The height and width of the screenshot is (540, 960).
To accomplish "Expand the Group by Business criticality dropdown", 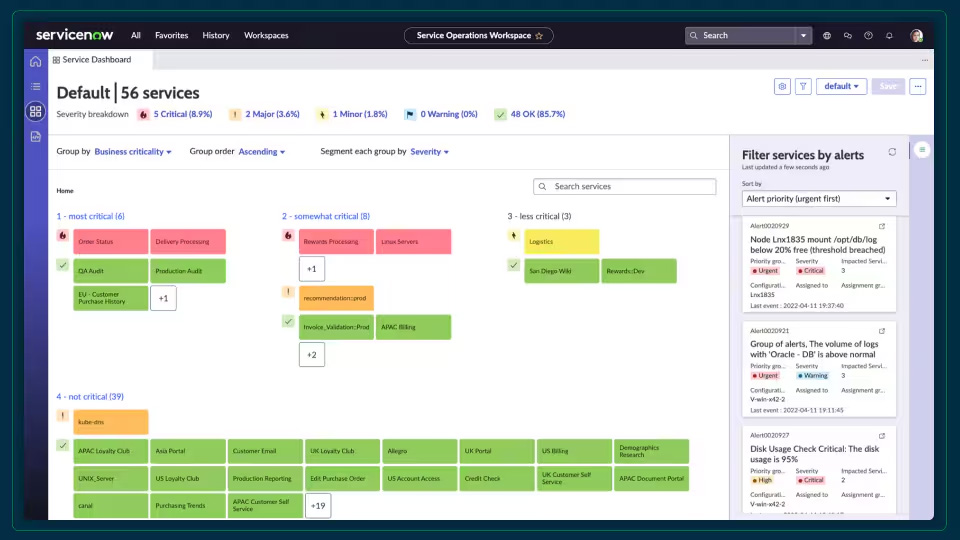I will pos(133,151).
